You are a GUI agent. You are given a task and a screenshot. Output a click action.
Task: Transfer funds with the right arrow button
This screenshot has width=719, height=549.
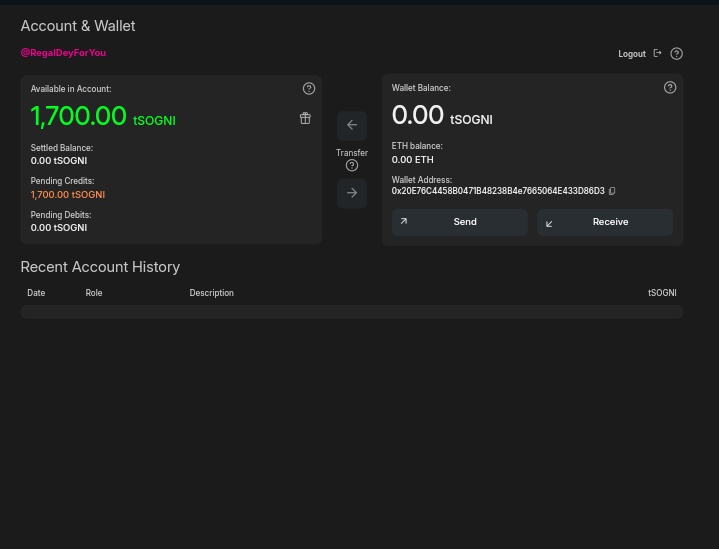coord(352,193)
